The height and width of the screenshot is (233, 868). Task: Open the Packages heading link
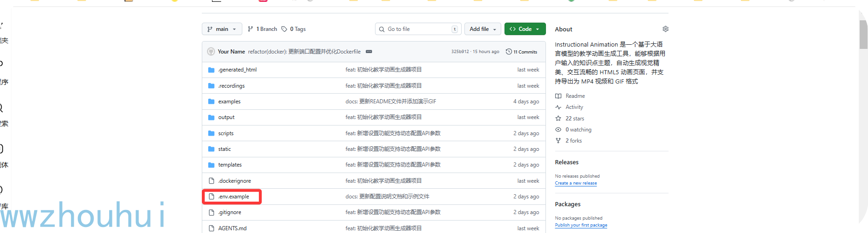(568, 204)
